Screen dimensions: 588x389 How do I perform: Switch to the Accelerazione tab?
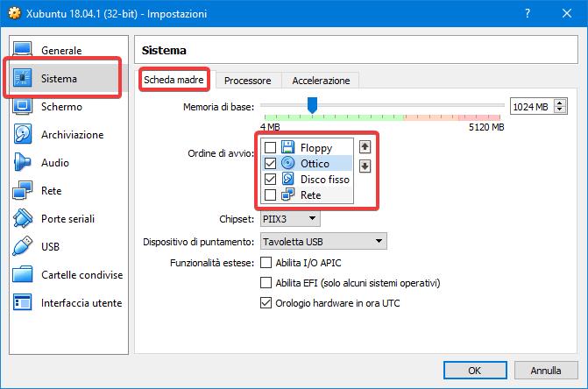(x=321, y=81)
